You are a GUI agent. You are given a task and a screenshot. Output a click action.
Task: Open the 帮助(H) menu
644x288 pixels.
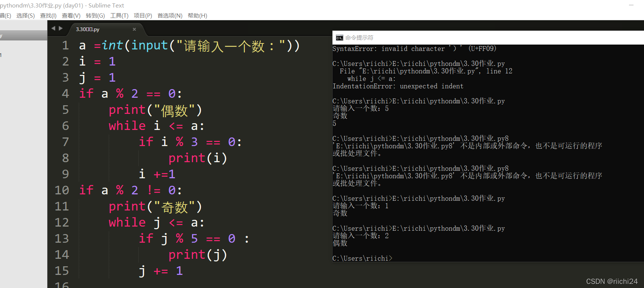click(x=197, y=16)
